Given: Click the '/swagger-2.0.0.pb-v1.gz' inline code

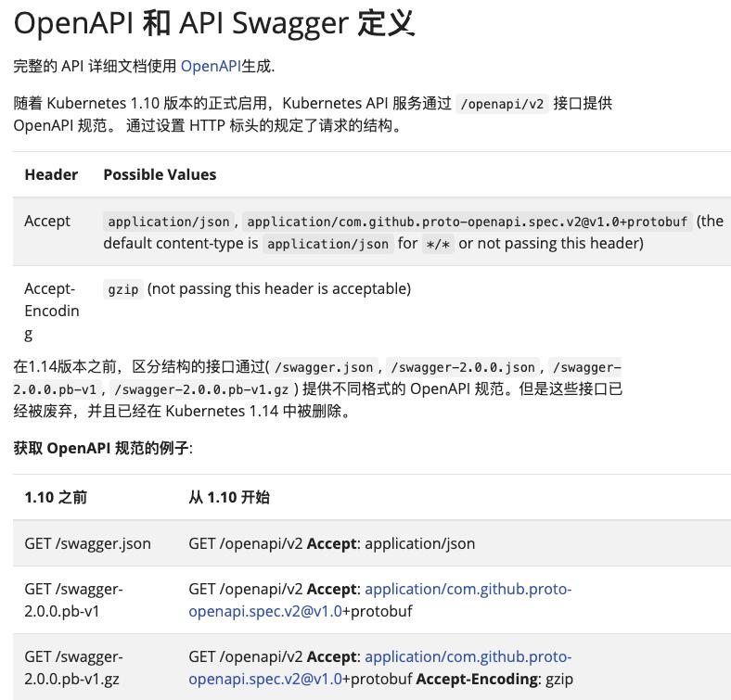Looking at the screenshot, I should tap(202, 389).
